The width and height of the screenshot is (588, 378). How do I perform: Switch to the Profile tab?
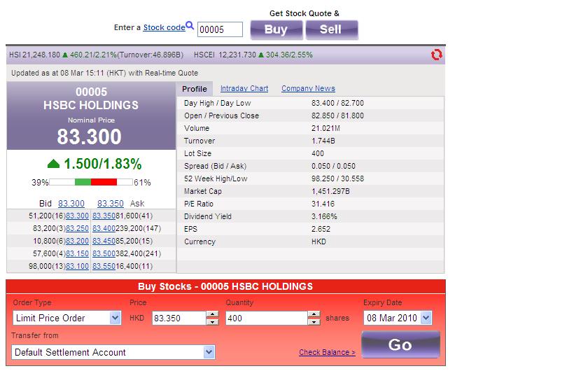[195, 89]
